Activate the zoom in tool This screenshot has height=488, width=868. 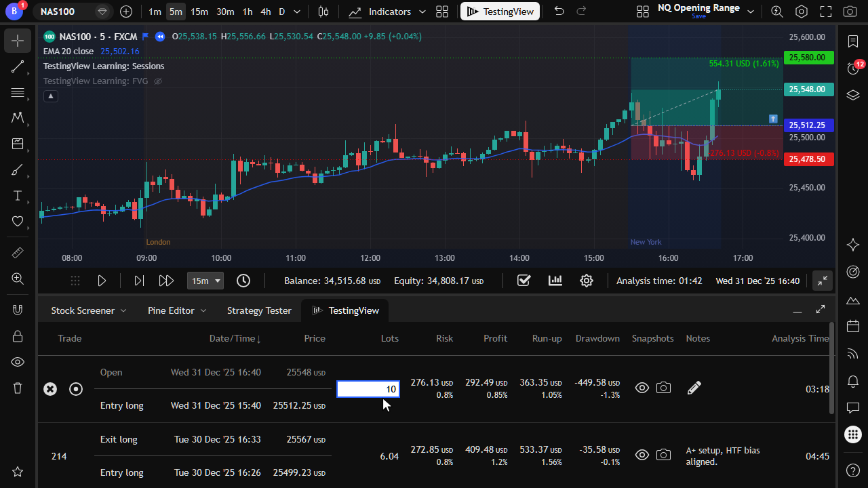[x=18, y=279]
